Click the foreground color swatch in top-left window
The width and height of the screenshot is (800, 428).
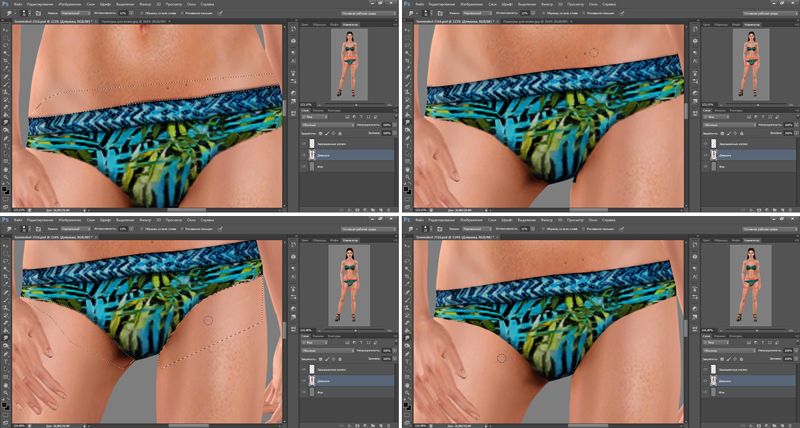tap(4, 188)
